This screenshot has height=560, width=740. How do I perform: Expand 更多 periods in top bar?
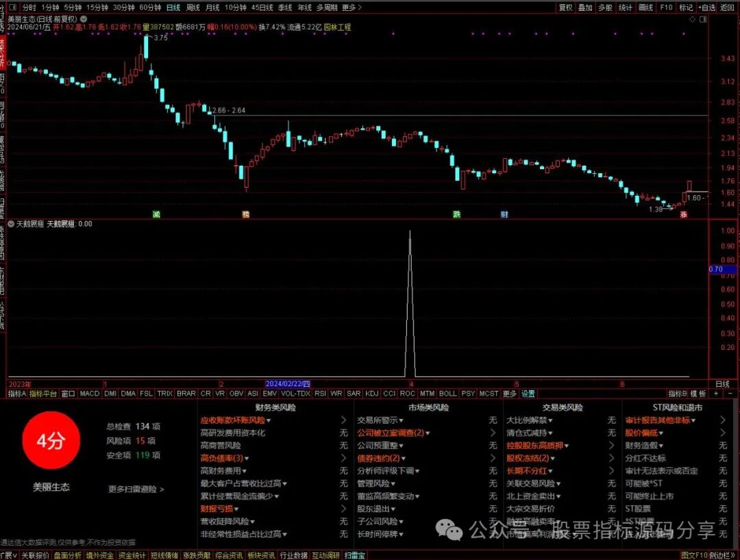tap(351, 8)
